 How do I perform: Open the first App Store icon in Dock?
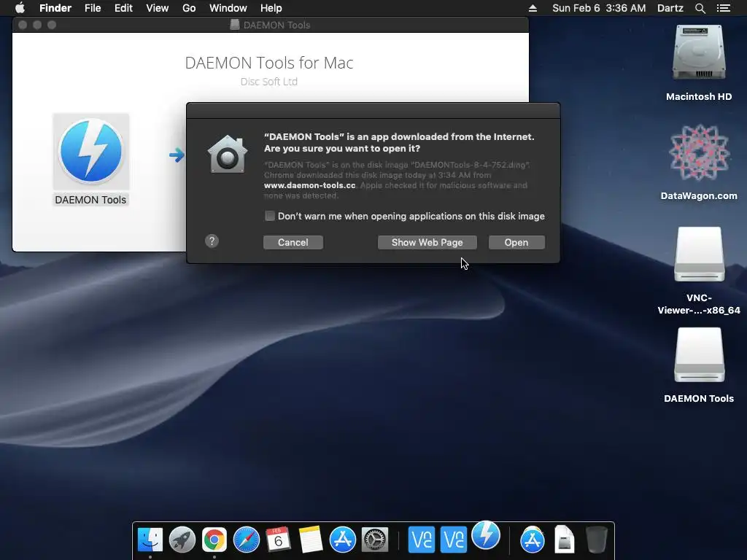343,540
